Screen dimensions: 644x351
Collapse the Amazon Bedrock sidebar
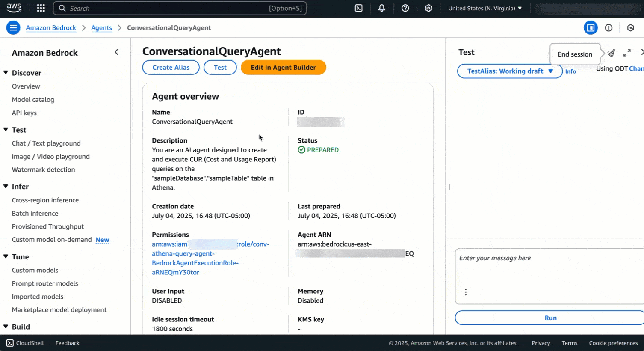tap(116, 52)
